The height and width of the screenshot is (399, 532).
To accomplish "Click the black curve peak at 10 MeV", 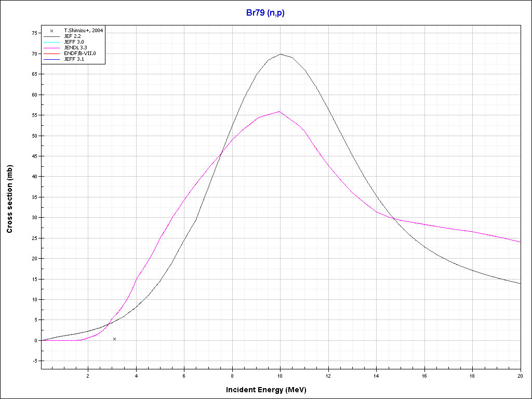I will (281, 54).
